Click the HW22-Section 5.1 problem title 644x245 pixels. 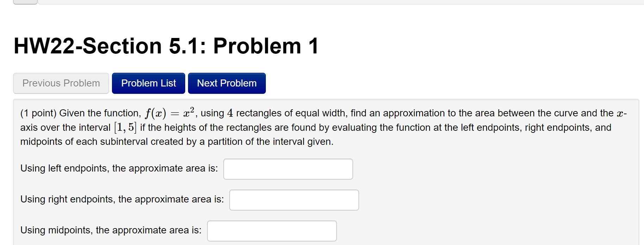[165, 45]
